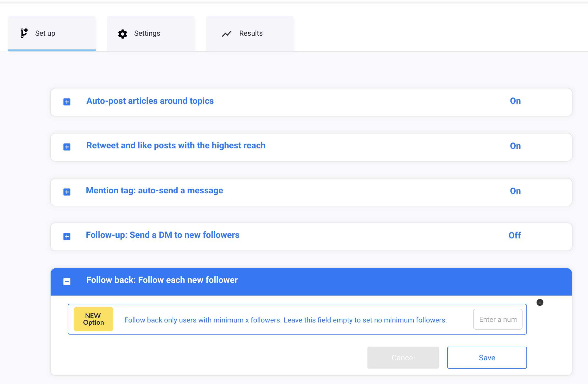Focus the minimum followers number field
The height and width of the screenshot is (384, 588).
pyautogui.click(x=498, y=319)
